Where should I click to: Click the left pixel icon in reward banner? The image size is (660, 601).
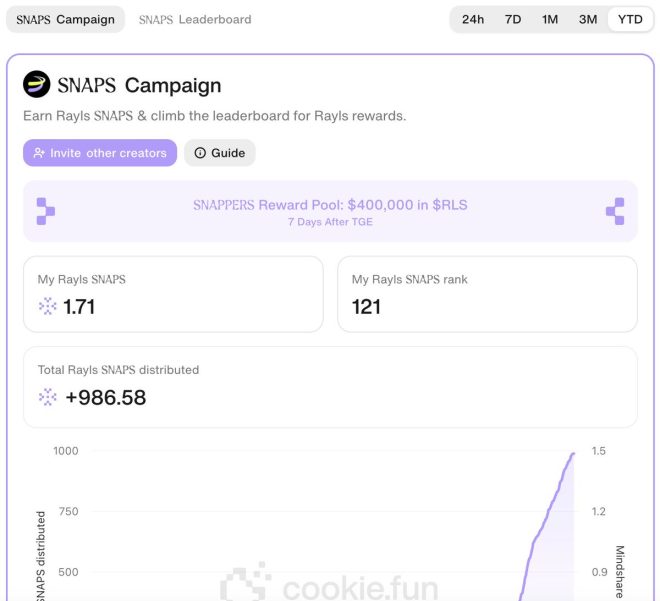coord(46,211)
